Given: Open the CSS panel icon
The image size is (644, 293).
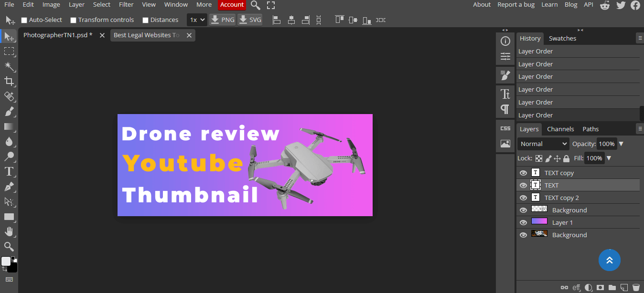Looking at the screenshot, I should coord(505,128).
